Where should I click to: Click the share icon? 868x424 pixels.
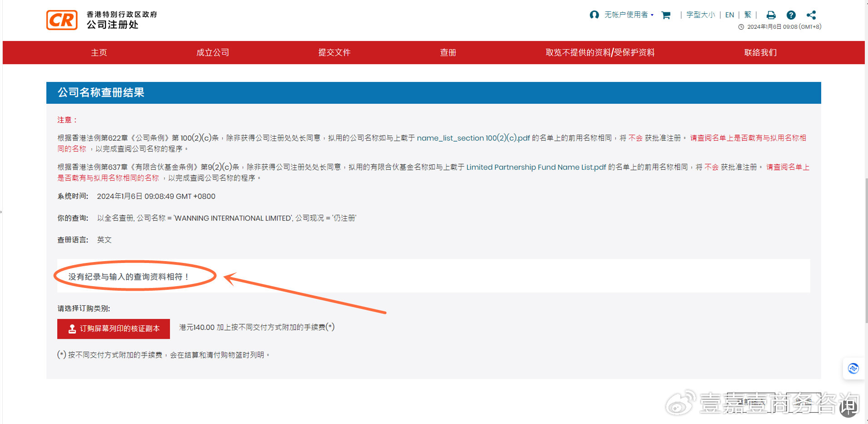pyautogui.click(x=811, y=15)
